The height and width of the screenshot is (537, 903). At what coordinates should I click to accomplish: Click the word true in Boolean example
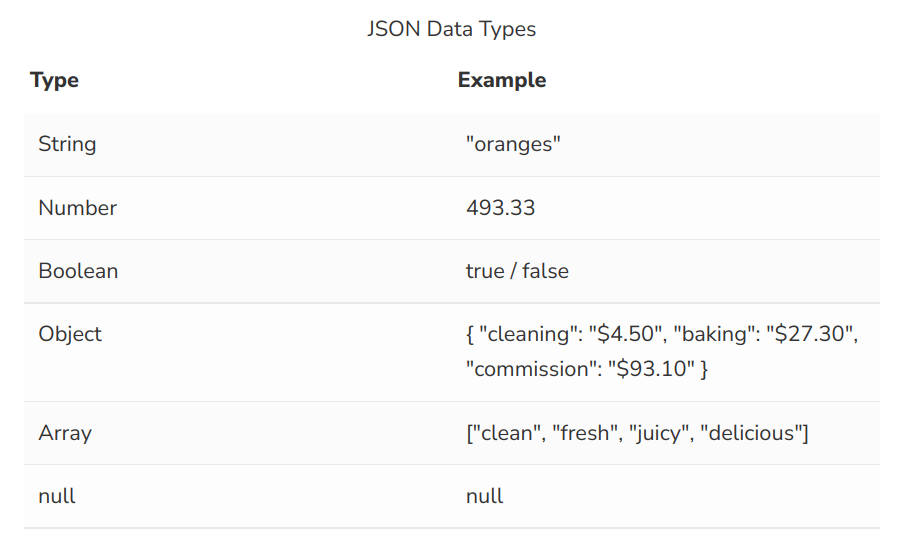click(x=485, y=271)
